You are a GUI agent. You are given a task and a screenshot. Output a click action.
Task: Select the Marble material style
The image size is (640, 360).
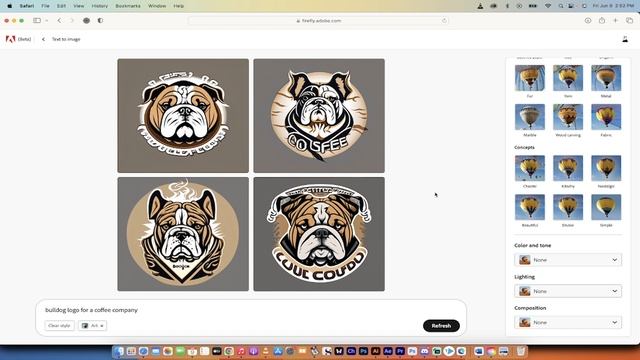coord(530,117)
